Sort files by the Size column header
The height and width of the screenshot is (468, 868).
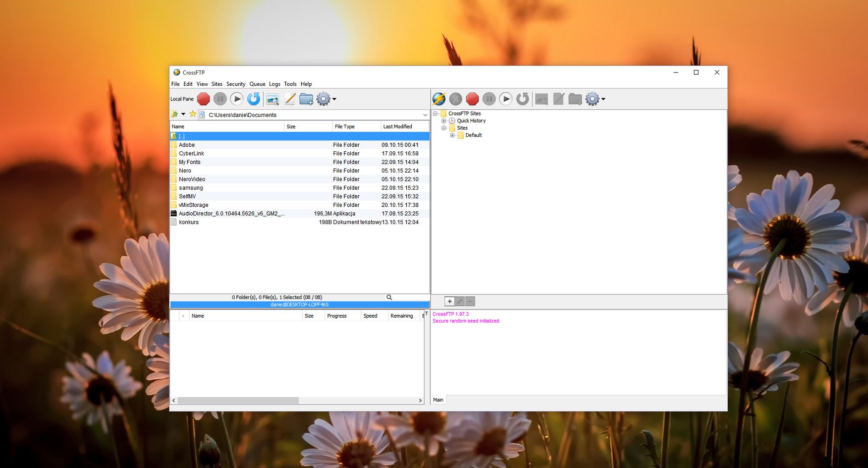tap(308, 127)
